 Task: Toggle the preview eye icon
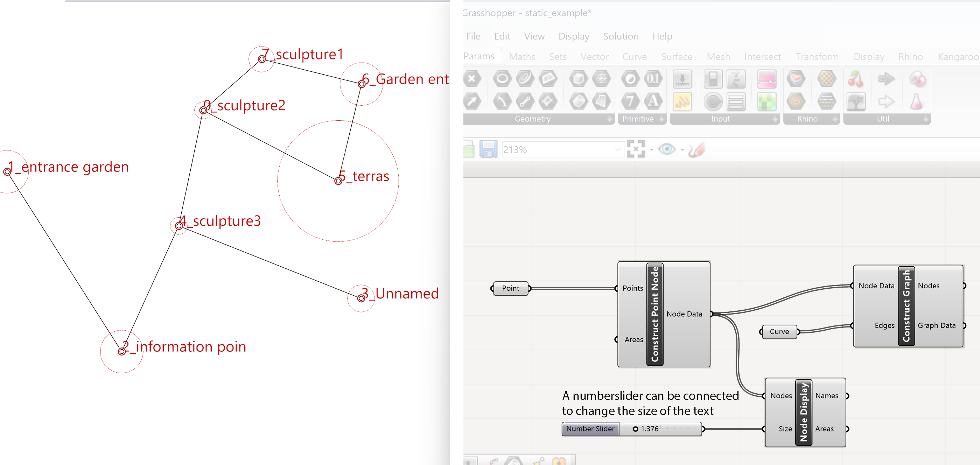click(x=666, y=149)
